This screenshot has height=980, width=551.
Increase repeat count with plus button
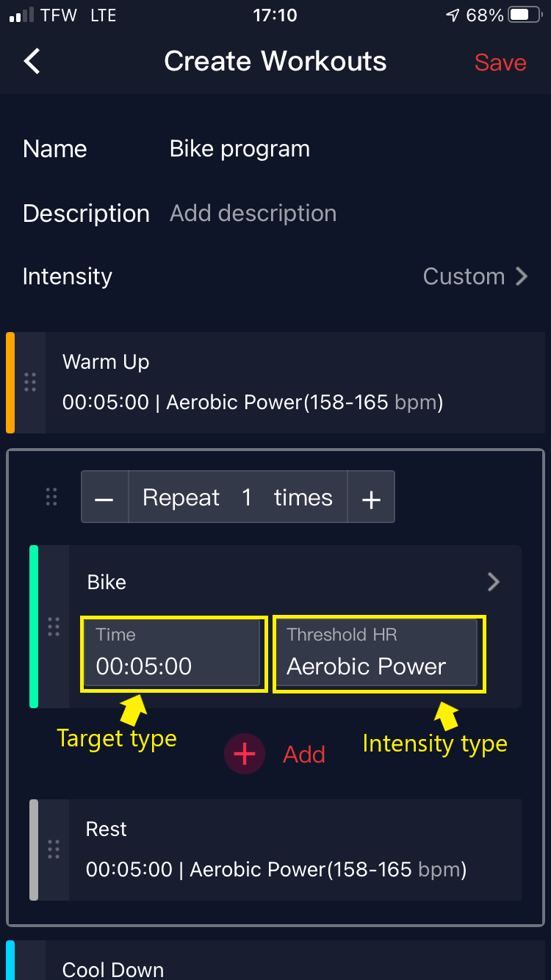click(x=371, y=497)
